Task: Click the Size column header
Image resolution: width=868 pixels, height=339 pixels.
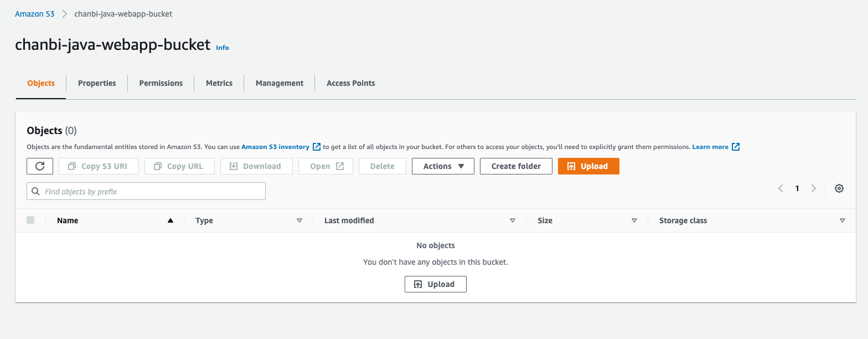Action: tap(545, 220)
